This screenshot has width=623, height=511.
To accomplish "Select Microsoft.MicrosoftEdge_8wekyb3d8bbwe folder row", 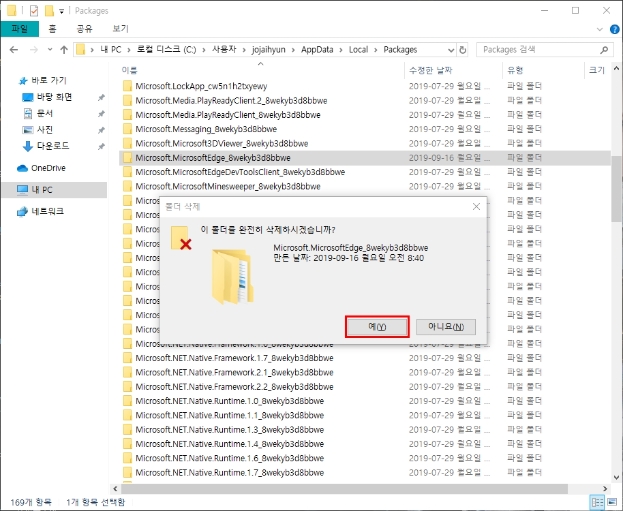I will pos(365,158).
